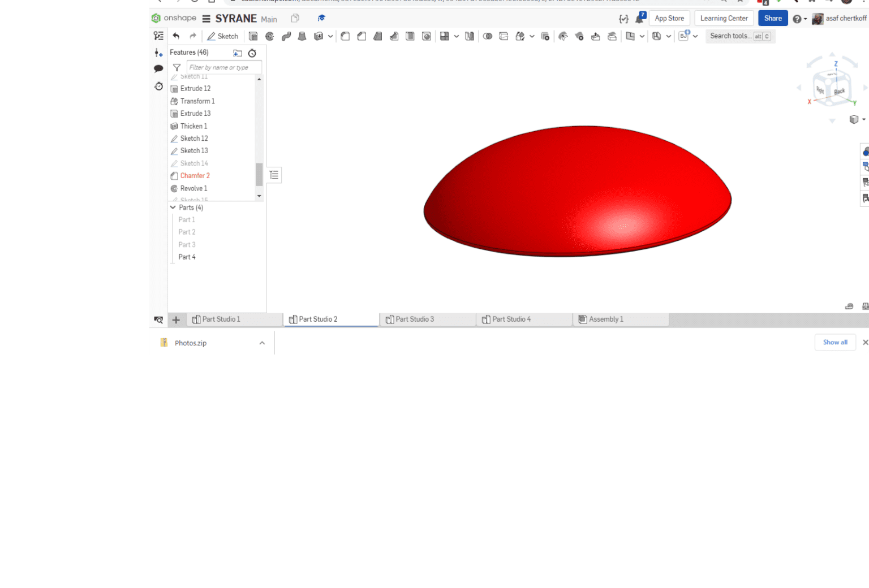Expand the custom features dropdown arrow
The image size is (869, 588).
(695, 36)
